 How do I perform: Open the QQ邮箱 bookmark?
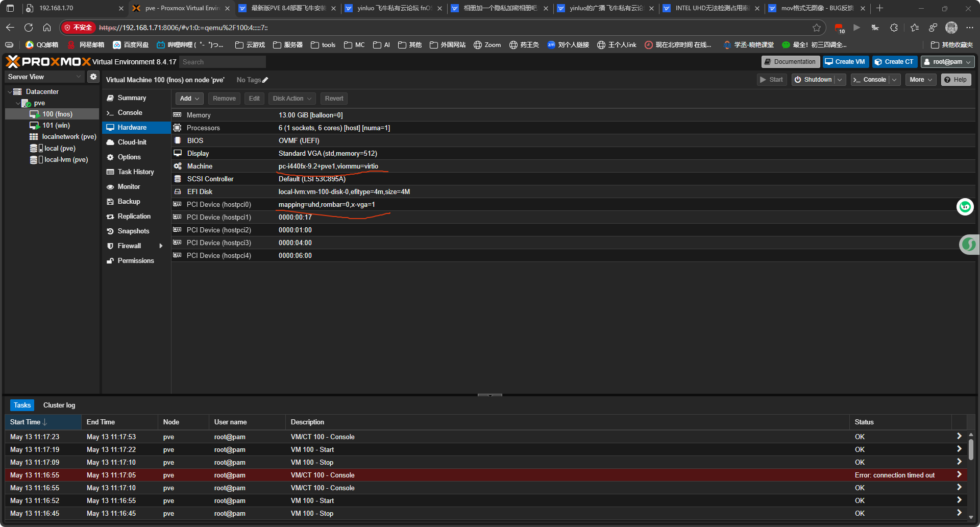[42, 45]
